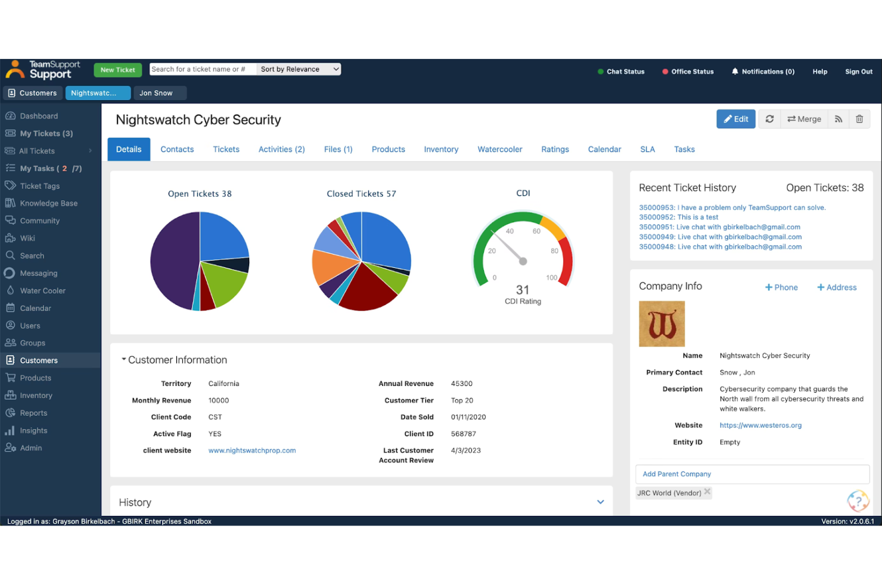The width and height of the screenshot is (882, 588).
Task: Click the trash delete icon
Action: [859, 119]
